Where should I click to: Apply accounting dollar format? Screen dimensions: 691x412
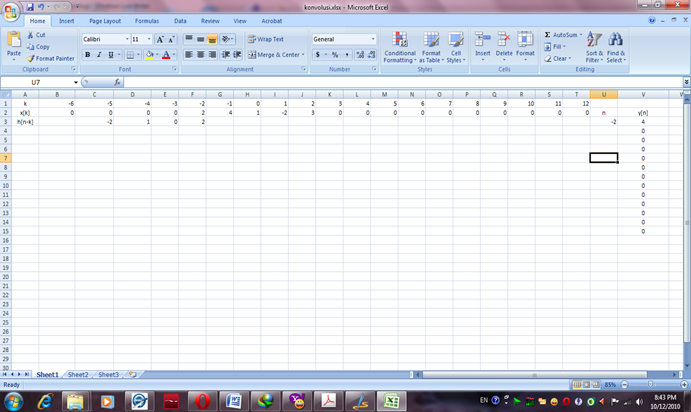tap(317, 55)
